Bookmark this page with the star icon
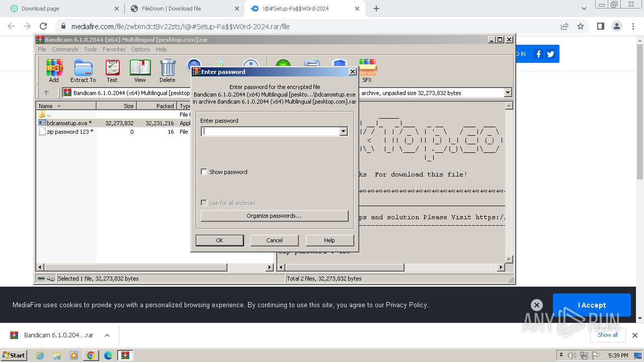The image size is (644, 362). point(581,27)
